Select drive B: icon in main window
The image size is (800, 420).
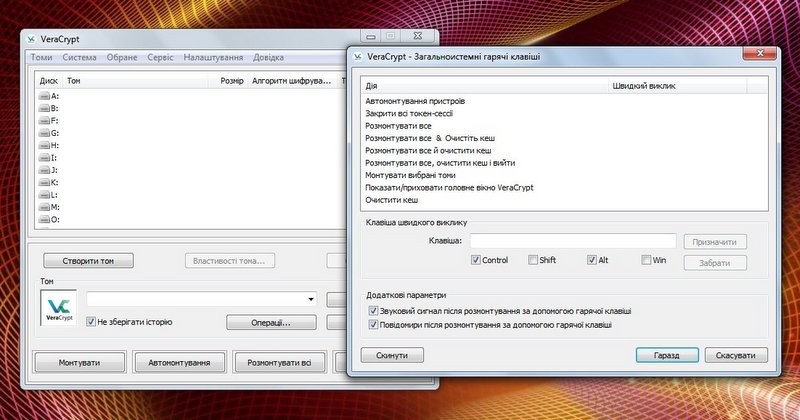[44, 108]
